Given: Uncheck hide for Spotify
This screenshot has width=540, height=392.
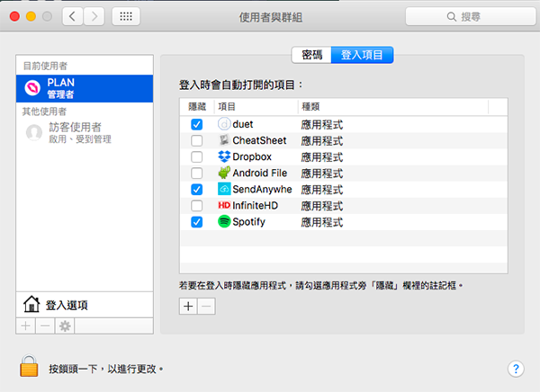Looking at the screenshot, I should [196, 222].
